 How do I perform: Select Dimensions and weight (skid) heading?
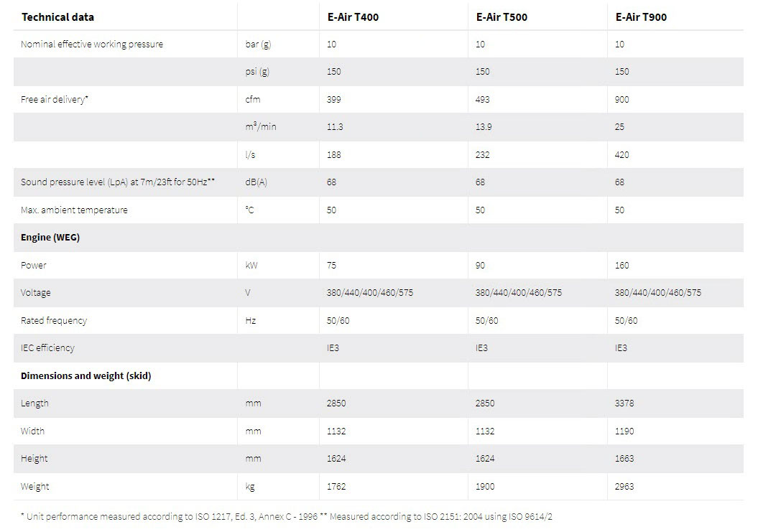coord(86,375)
